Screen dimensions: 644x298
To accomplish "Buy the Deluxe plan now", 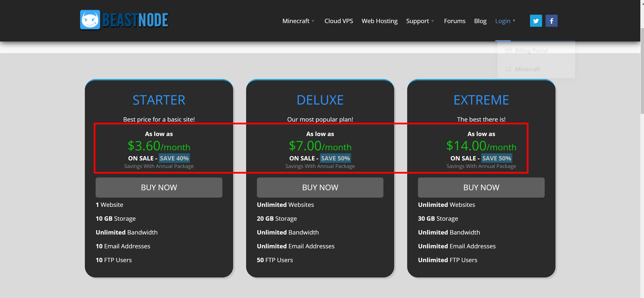I will pyautogui.click(x=320, y=187).
